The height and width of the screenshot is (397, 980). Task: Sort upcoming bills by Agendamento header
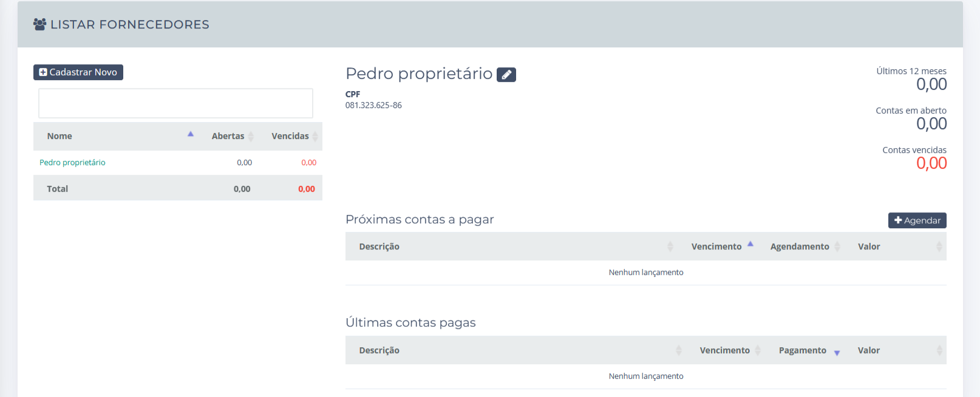point(799,246)
